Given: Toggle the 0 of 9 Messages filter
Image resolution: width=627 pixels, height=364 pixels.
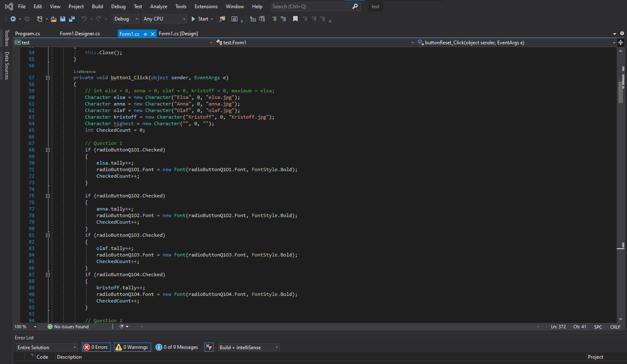Looking at the screenshot, I should coord(177,347).
